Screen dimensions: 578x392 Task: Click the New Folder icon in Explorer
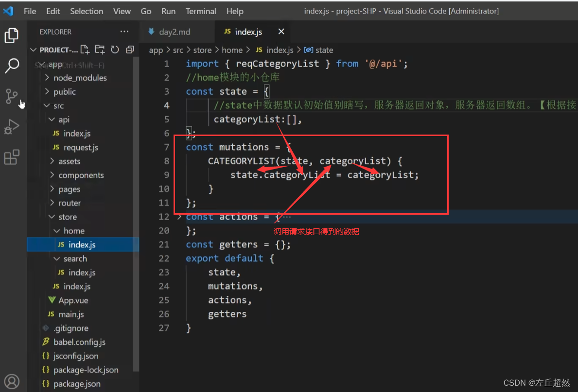pyautogui.click(x=100, y=50)
